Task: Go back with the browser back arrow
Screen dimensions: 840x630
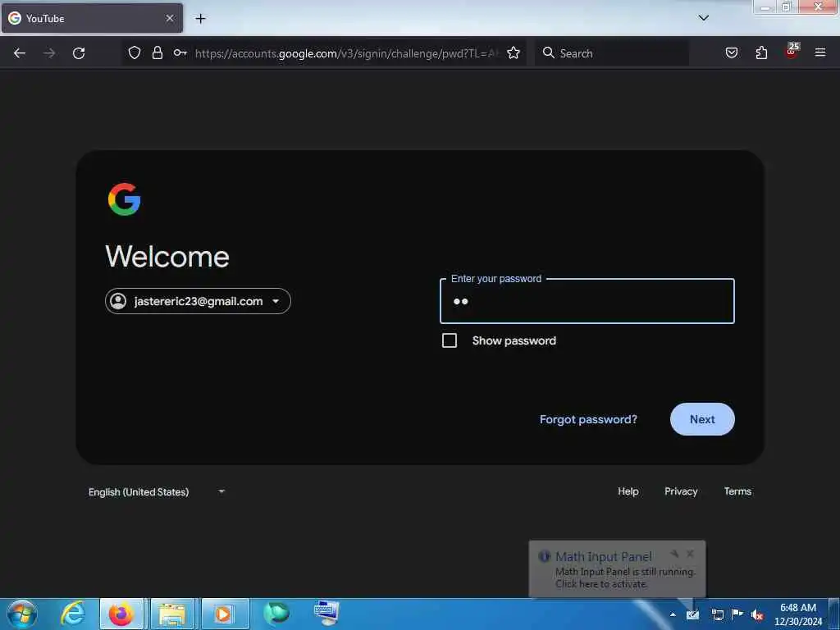Action: (20, 53)
